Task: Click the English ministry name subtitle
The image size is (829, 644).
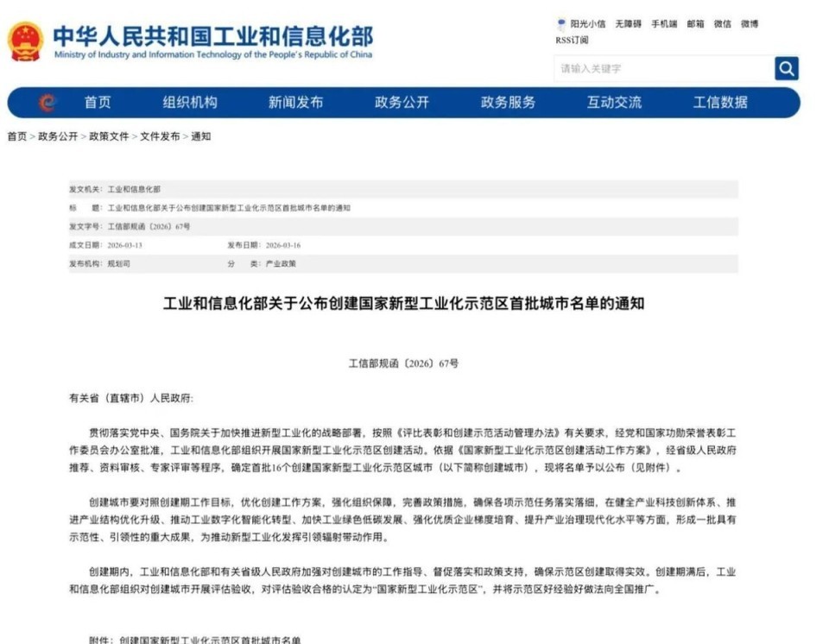Action: tap(213, 54)
